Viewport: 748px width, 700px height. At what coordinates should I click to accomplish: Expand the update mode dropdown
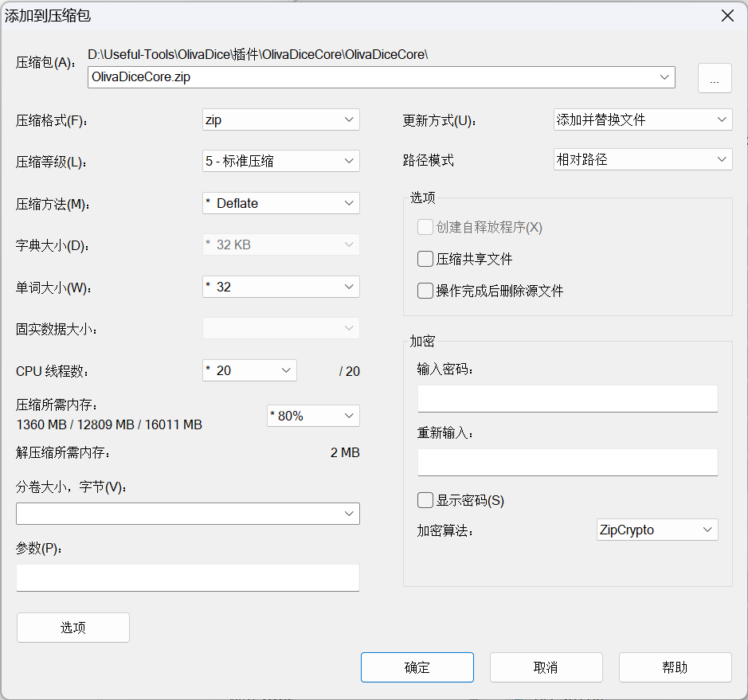pyautogui.click(x=642, y=119)
